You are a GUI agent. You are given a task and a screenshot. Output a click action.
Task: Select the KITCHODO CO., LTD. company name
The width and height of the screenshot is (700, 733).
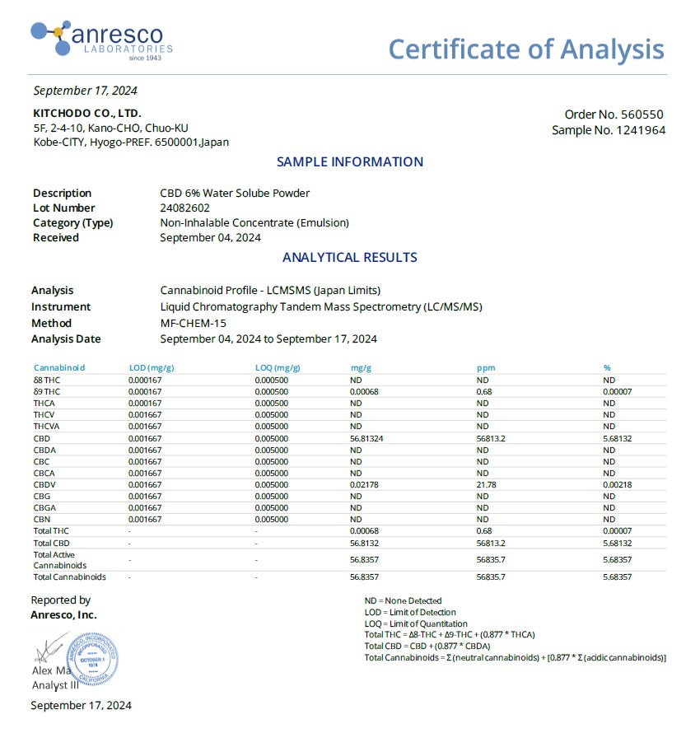(x=87, y=113)
